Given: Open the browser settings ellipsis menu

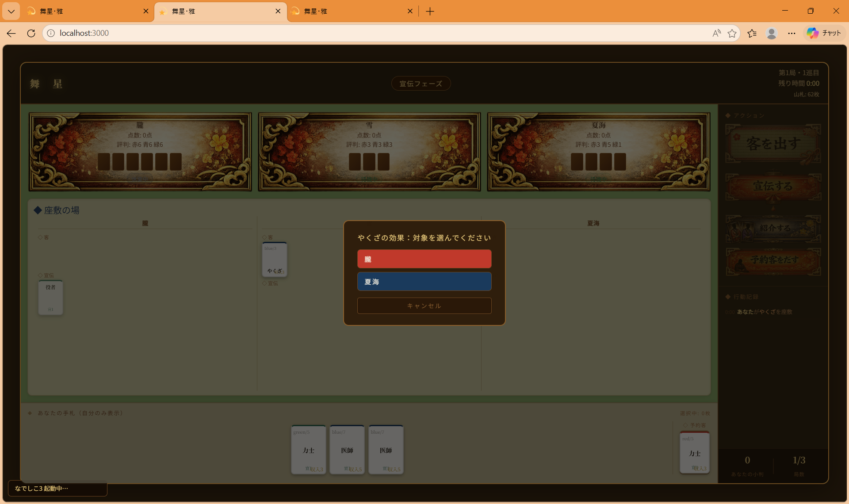Looking at the screenshot, I should 792,33.
